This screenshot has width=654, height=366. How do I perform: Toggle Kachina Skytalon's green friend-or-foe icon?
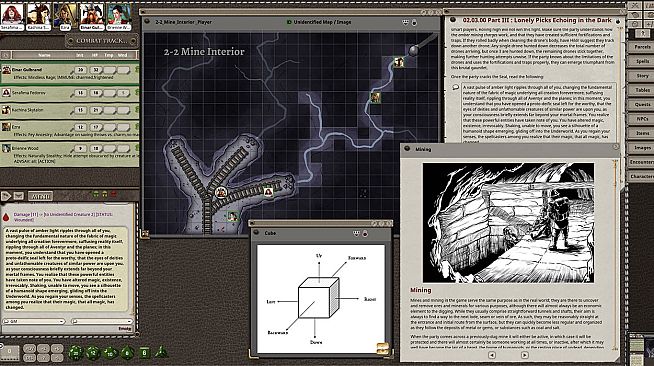(x=136, y=110)
